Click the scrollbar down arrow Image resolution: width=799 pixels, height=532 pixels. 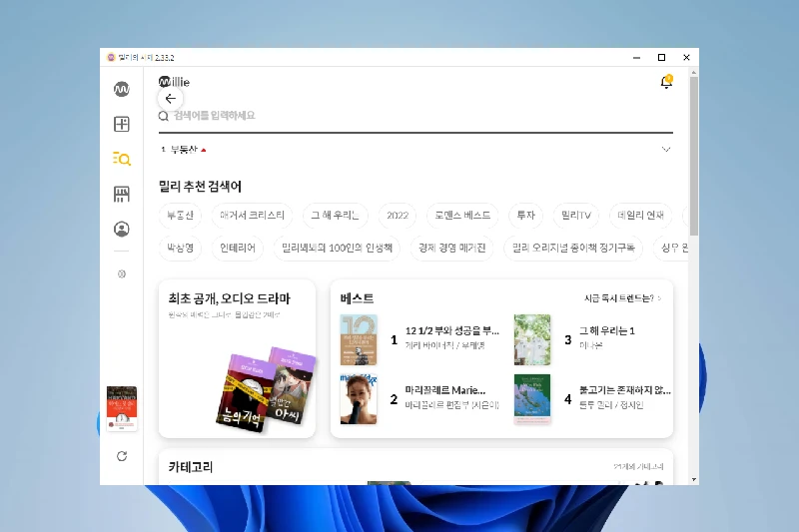click(693, 479)
